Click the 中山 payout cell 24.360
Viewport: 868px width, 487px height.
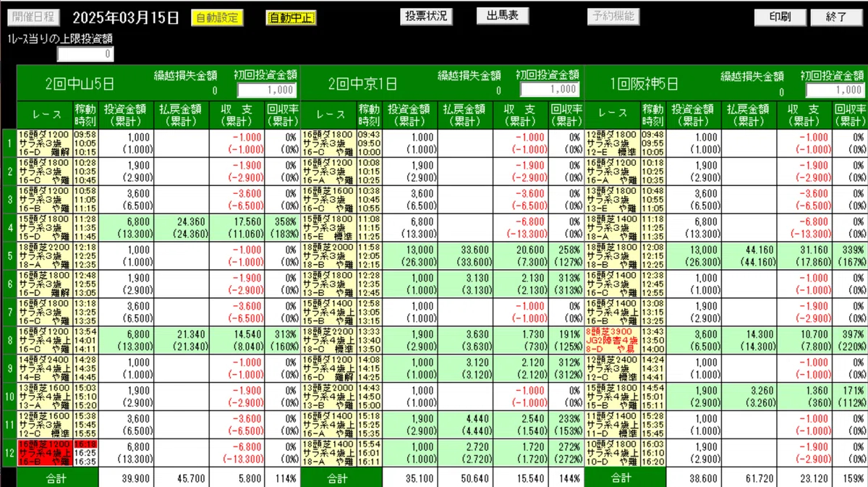(x=182, y=227)
